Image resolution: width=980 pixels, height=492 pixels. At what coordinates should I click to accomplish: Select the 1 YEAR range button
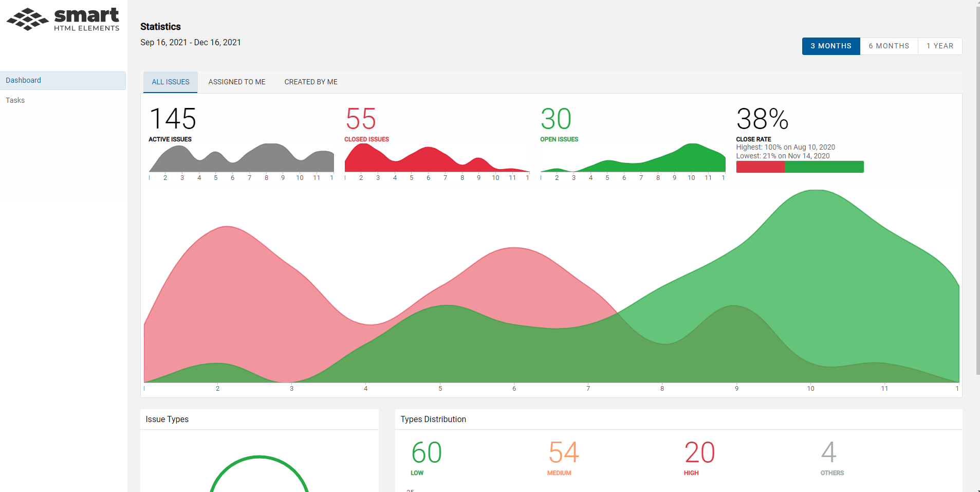click(x=940, y=46)
